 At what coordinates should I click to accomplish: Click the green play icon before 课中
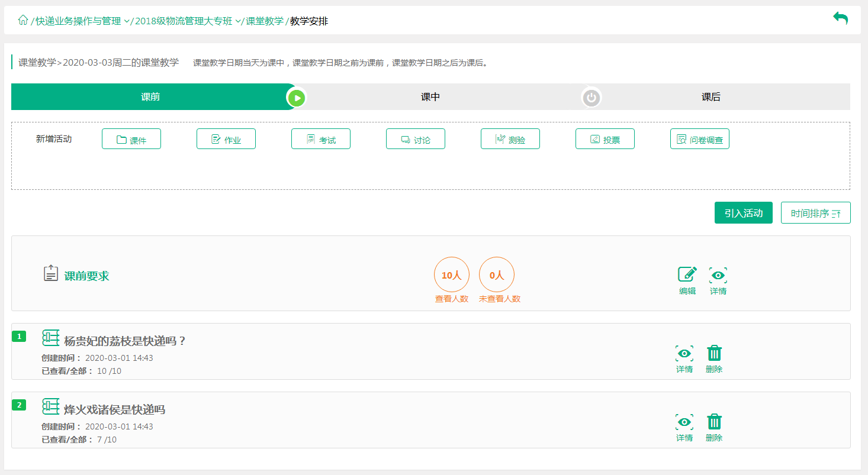(296, 98)
